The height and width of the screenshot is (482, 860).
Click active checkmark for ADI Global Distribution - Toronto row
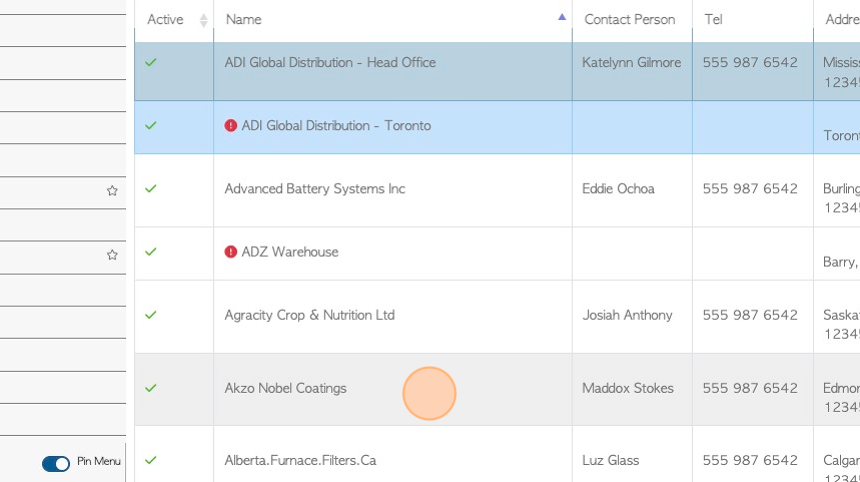coord(151,126)
